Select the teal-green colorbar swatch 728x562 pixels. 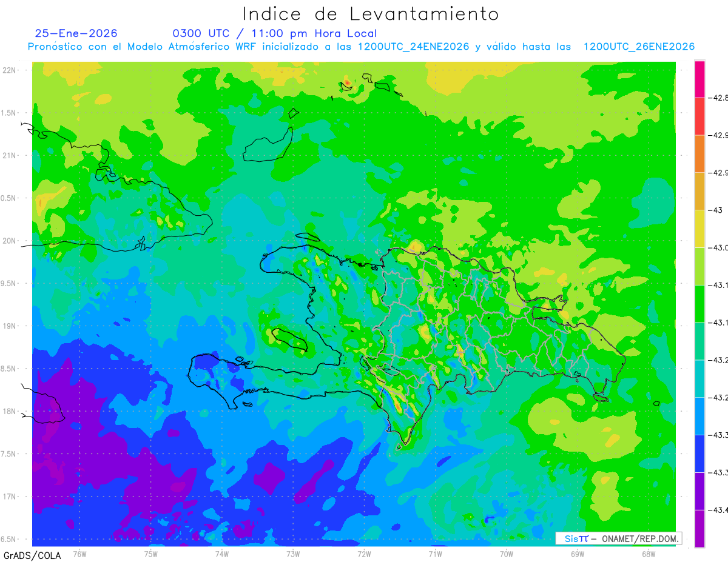click(699, 341)
